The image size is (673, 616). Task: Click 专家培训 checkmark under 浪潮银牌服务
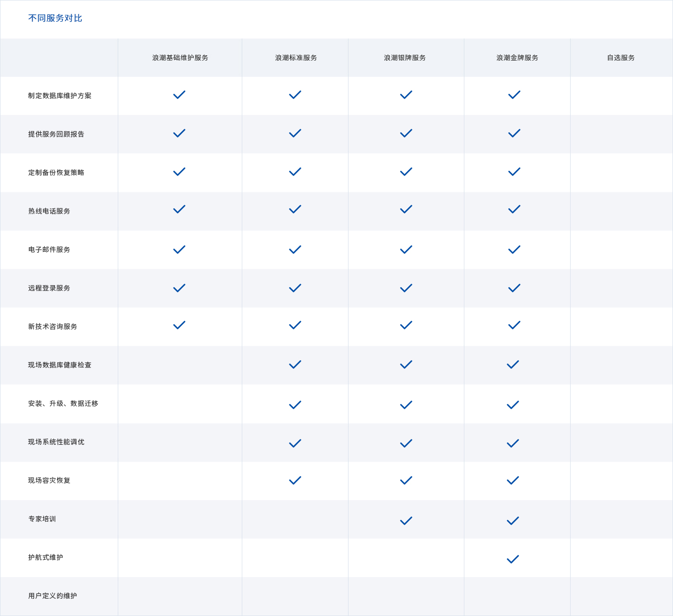pos(406,521)
